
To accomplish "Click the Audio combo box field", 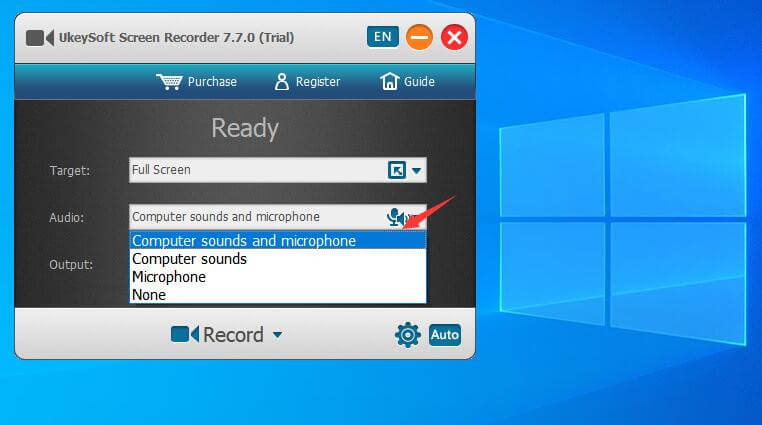I will (x=277, y=217).
